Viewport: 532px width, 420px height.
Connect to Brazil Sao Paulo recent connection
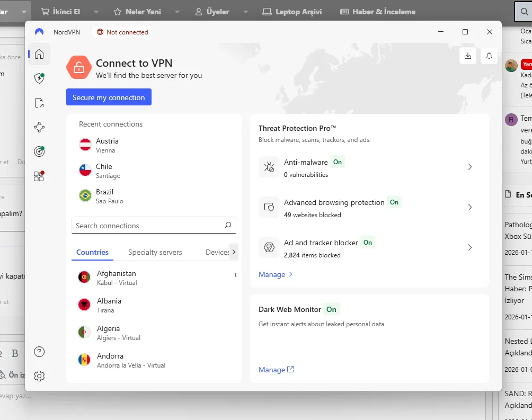point(154,196)
